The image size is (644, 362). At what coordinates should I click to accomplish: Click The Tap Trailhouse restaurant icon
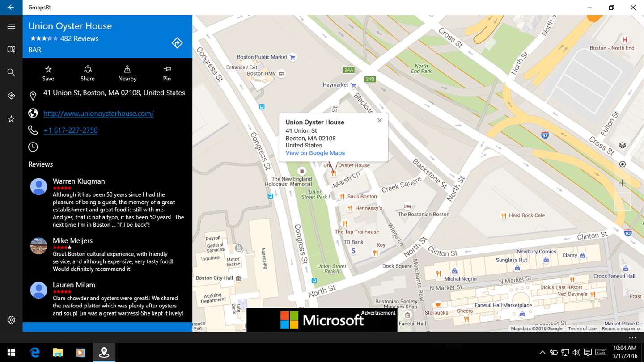344,223
